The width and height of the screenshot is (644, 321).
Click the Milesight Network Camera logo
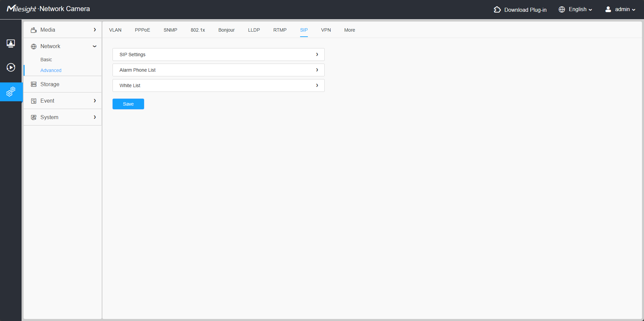click(x=48, y=9)
